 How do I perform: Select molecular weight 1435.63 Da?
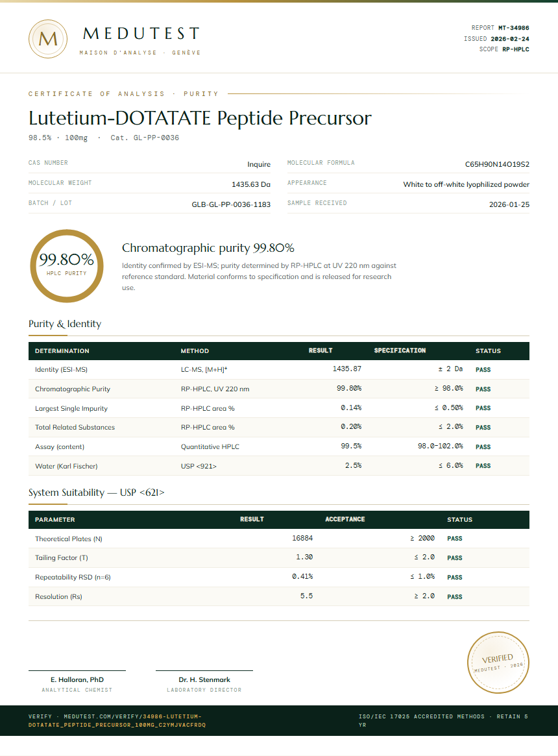coord(251,185)
